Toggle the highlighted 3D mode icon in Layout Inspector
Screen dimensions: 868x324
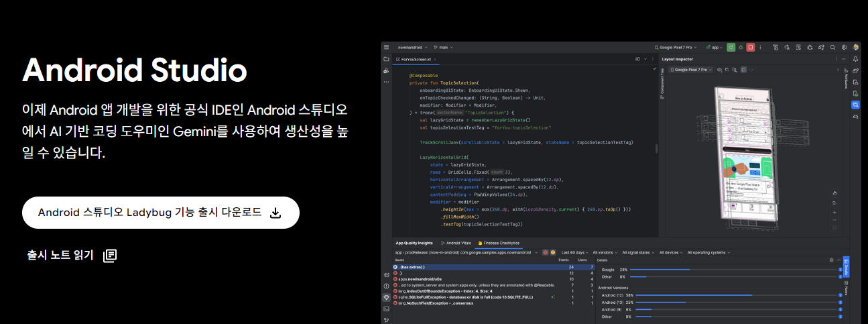click(x=743, y=70)
